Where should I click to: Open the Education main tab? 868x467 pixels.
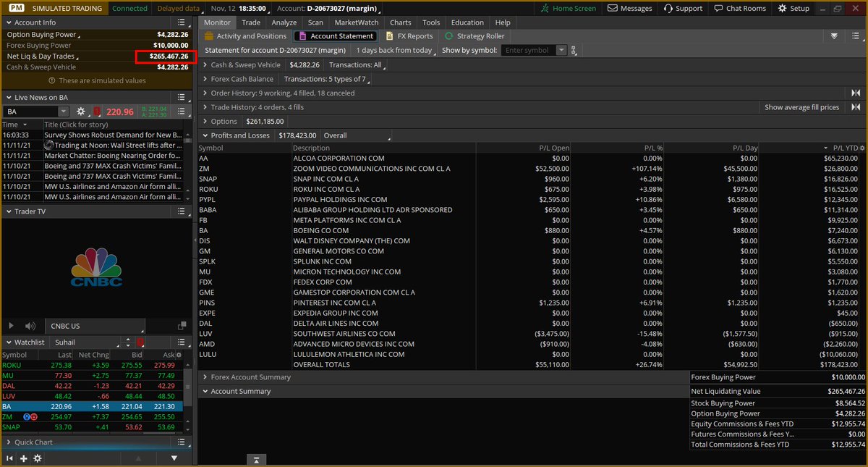pos(467,22)
